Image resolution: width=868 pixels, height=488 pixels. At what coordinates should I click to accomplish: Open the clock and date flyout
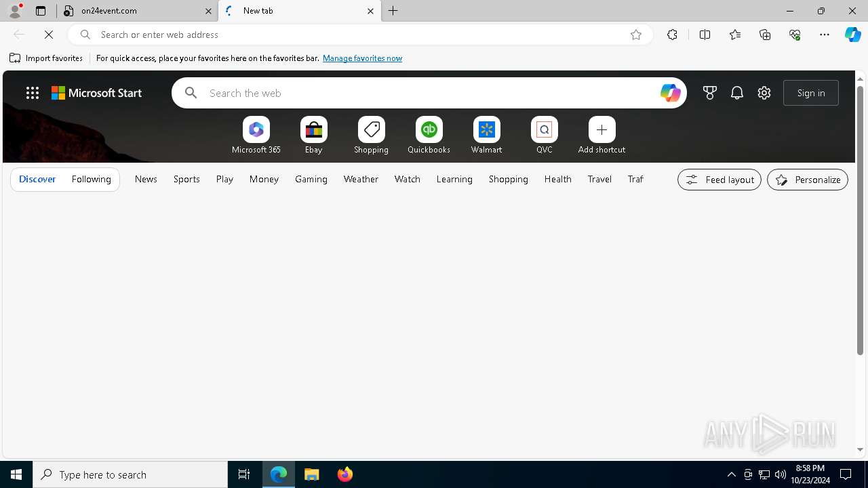click(810, 474)
